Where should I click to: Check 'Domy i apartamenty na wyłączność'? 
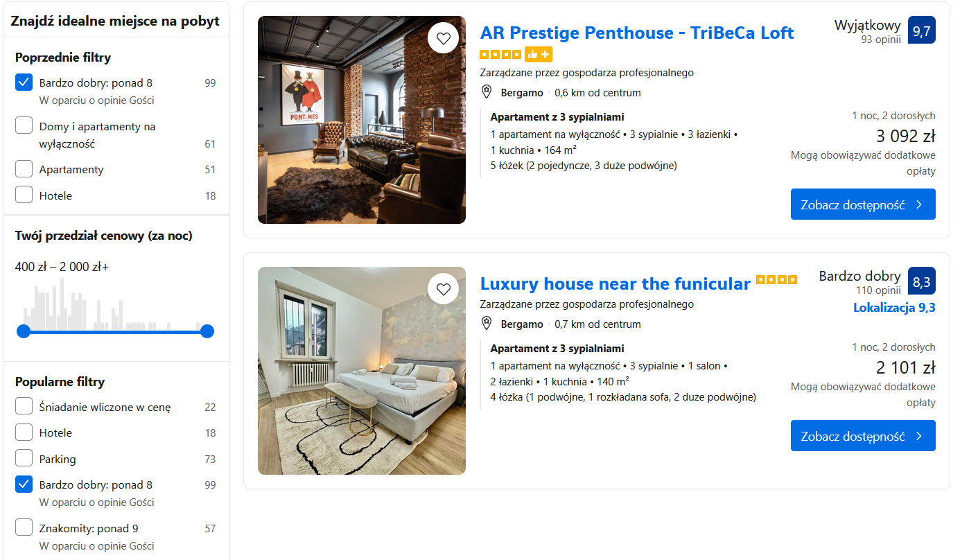pos(24,126)
